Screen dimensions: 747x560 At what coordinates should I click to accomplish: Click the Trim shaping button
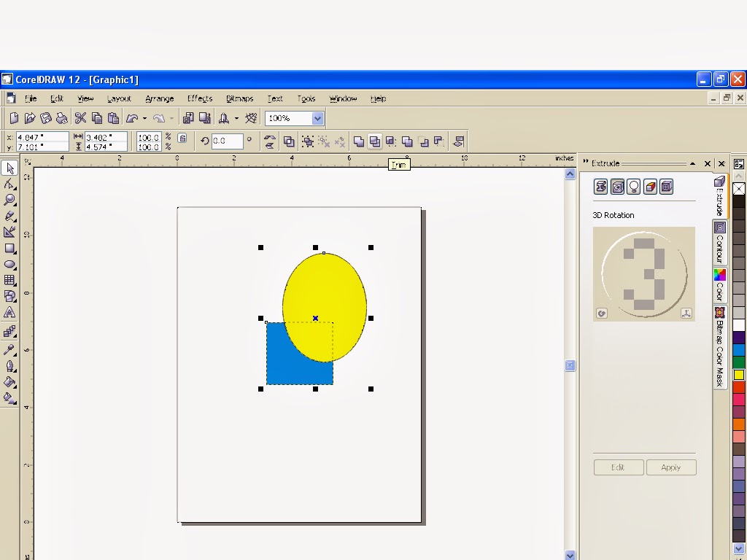click(375, 141)
